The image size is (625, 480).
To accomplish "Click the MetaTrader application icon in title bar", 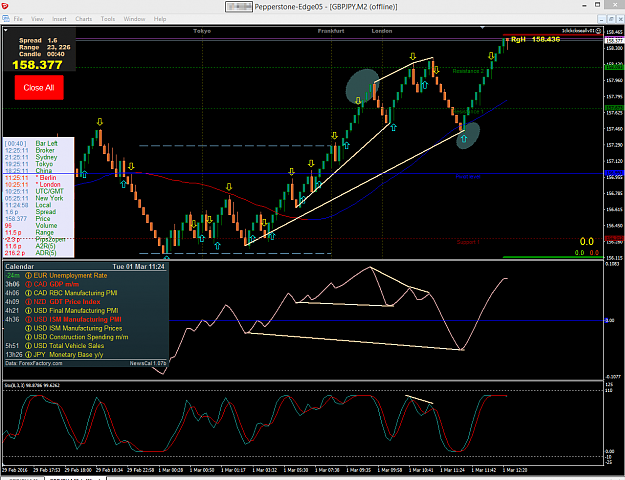I will (4, 5).
